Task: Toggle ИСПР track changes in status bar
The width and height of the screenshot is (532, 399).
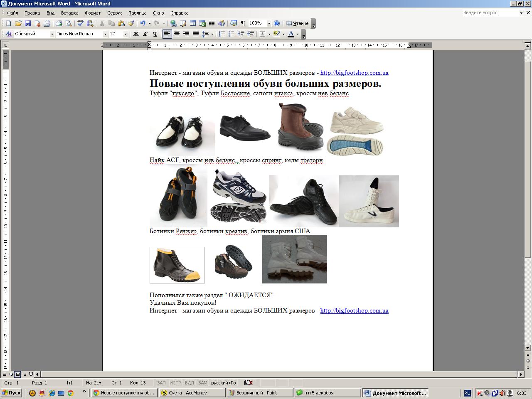Action: [175, 383]
